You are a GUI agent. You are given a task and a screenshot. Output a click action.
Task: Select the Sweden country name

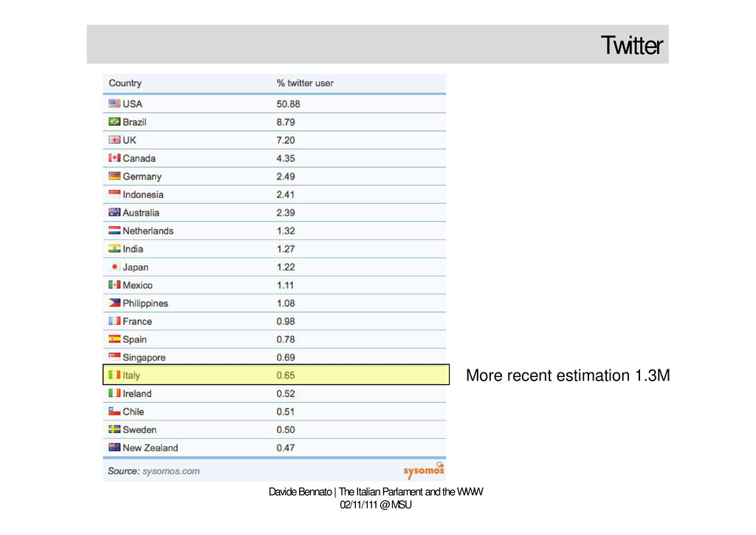click(140, 429)
